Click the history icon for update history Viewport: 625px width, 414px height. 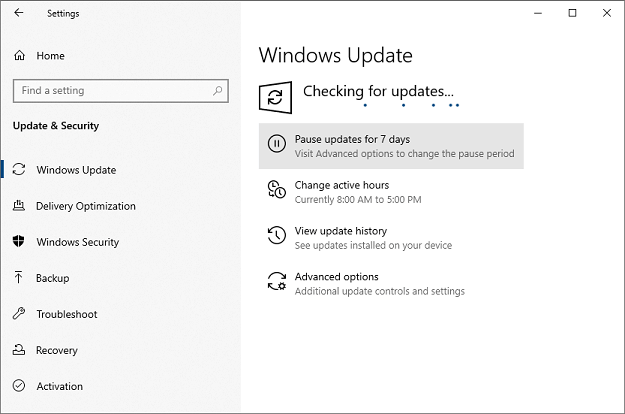pyautogui.click(x=275, y=237)
